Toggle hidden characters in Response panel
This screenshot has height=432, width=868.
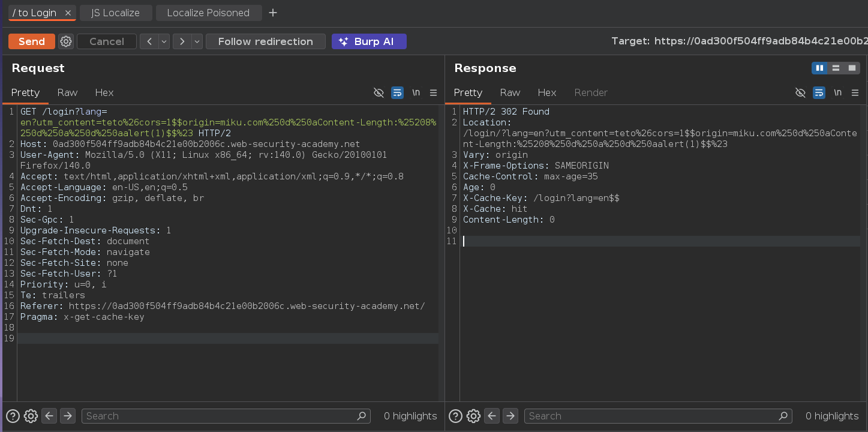[x=800, y=92]
